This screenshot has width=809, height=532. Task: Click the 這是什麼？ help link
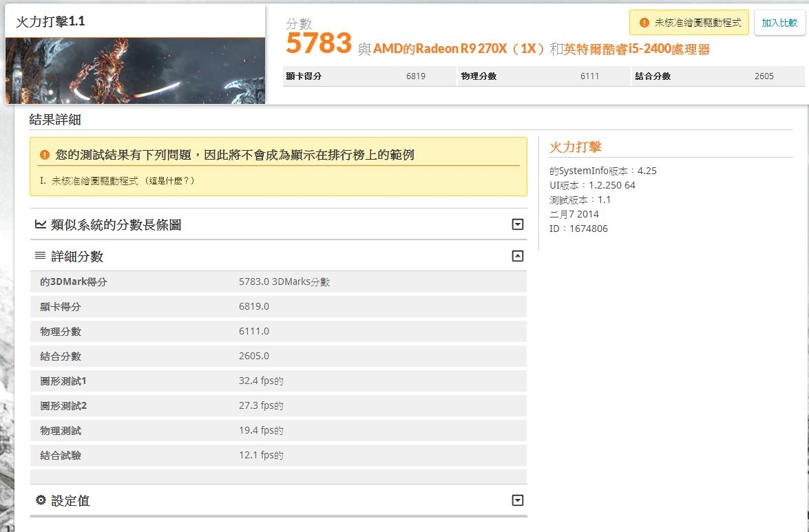169,181
